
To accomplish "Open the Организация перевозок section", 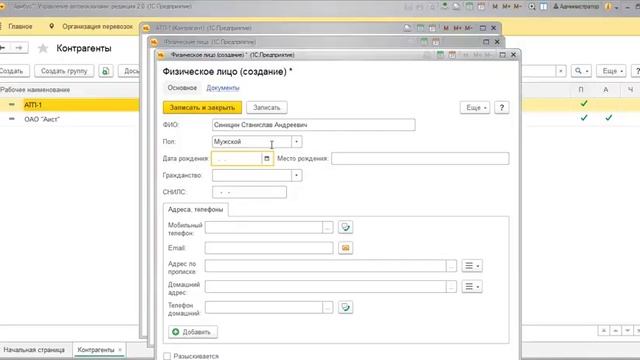I will click(x=97, y=26).
